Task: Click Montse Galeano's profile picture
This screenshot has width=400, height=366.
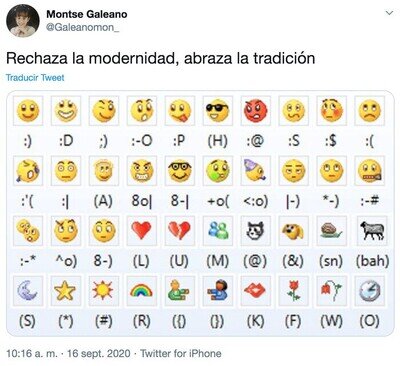Action: coord(23,21)
